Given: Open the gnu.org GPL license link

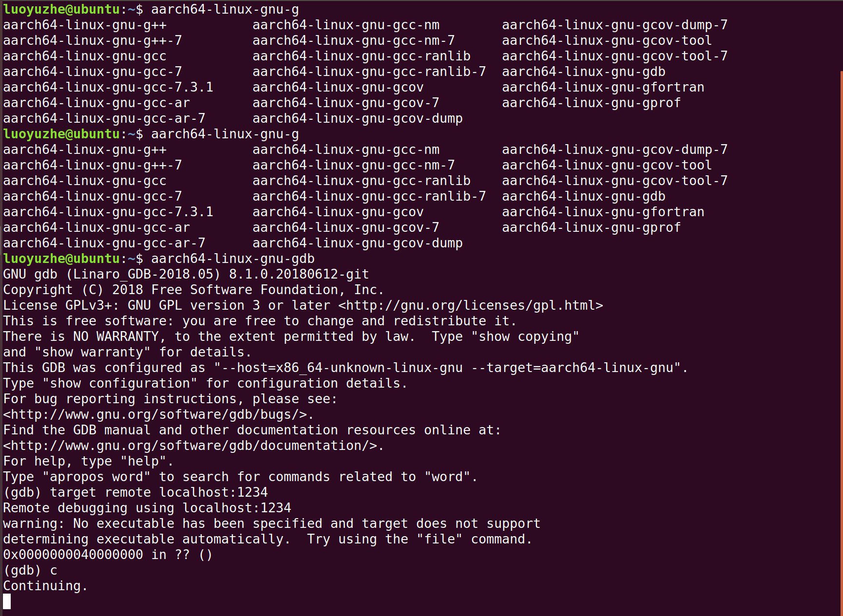Looking at the screenshot, I should point(470,305).
